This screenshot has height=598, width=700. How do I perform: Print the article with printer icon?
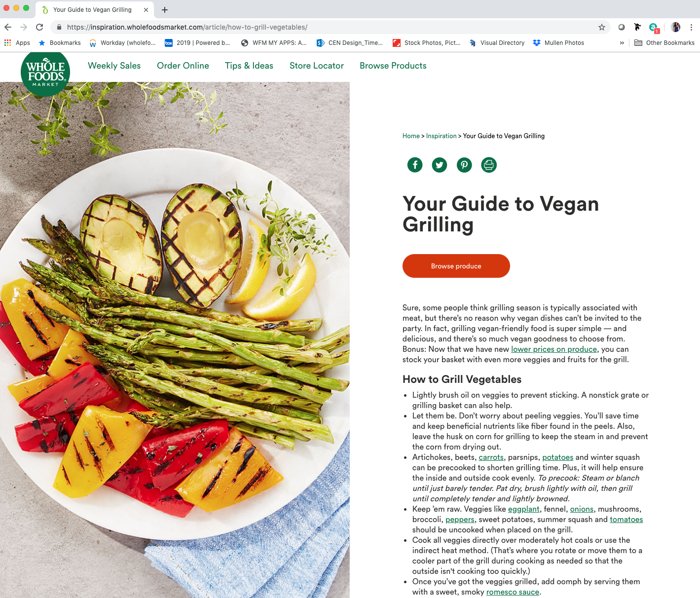click(x=489, y=165)
